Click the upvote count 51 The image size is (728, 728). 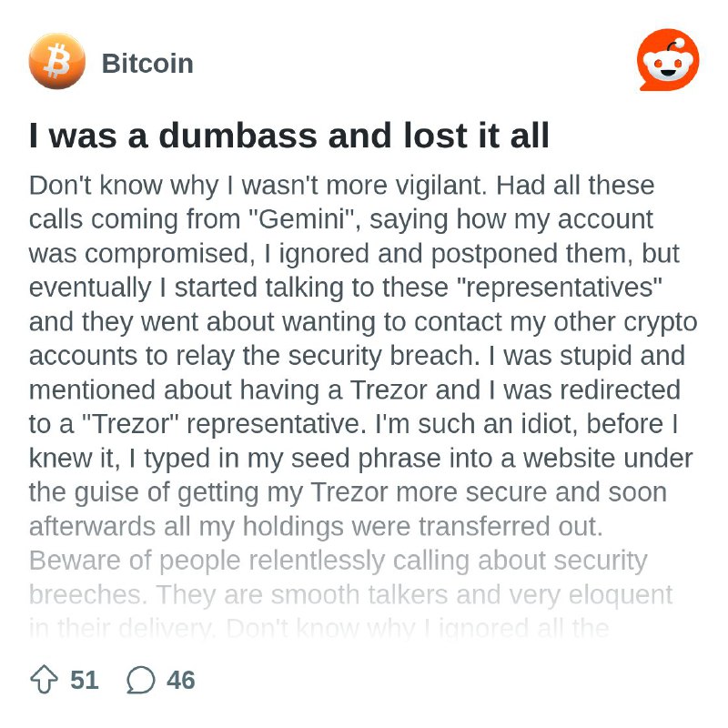(x=84, y=680)
